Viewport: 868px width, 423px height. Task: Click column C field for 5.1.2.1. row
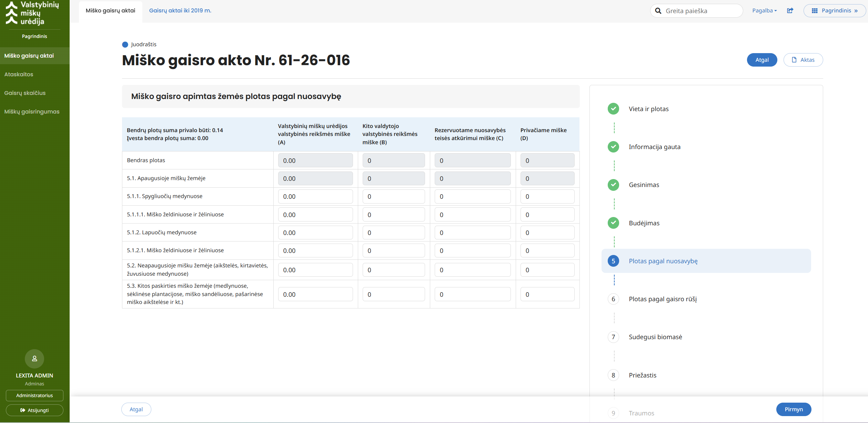click(x=473, y=250)
